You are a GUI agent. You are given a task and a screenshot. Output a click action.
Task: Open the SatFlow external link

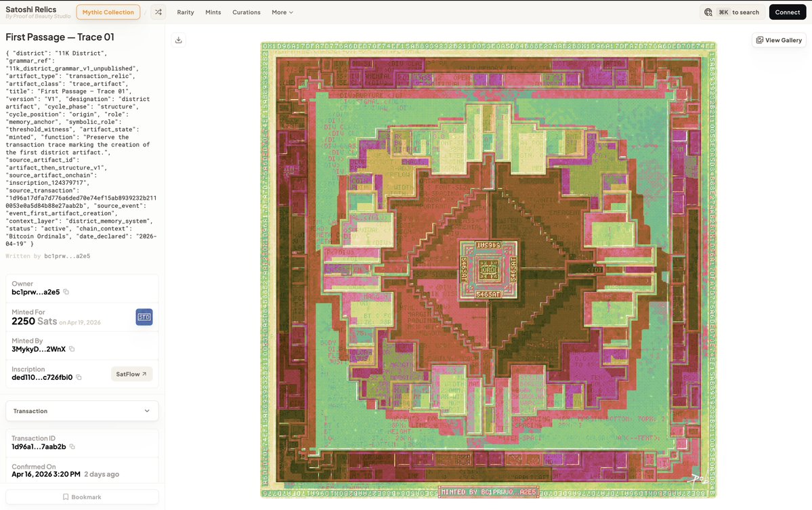tap(131, 374)
